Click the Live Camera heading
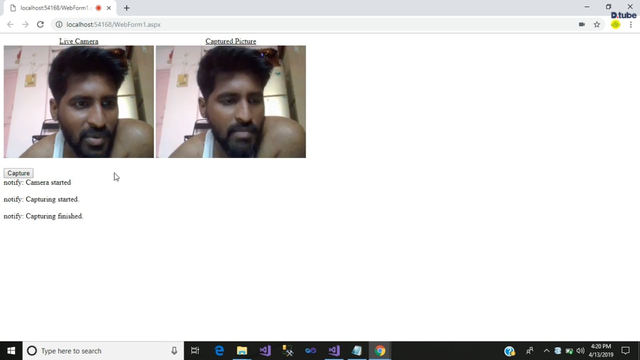The image size is (640, 360). (79, 41)
